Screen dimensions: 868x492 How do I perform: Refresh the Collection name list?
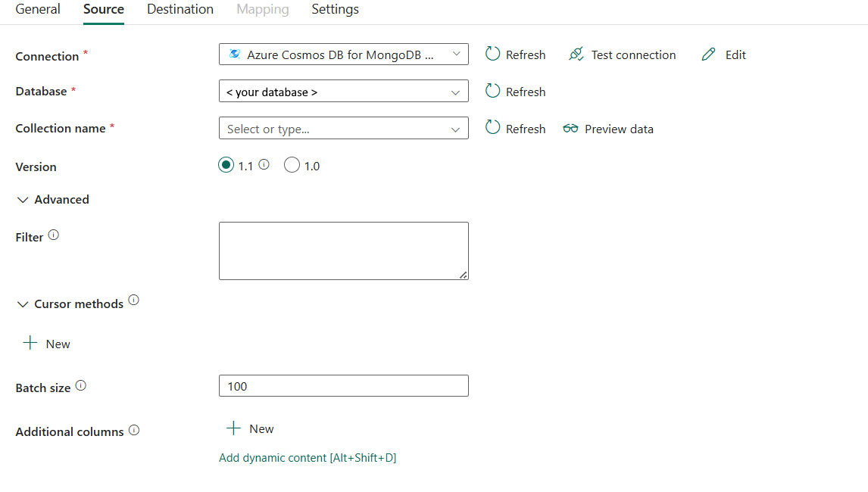pos(493,128)
